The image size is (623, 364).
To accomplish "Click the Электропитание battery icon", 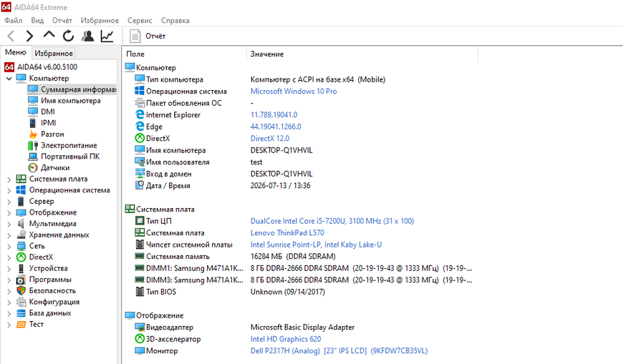I will [33, 145].
